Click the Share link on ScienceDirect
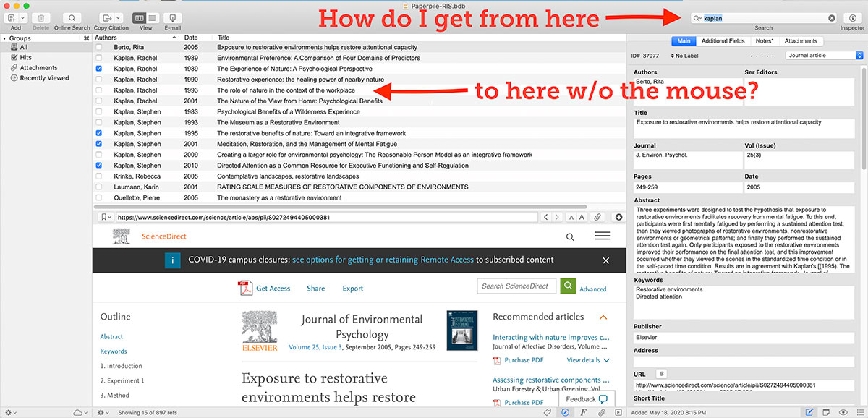 pyautogui.click(x=315, y=289)
